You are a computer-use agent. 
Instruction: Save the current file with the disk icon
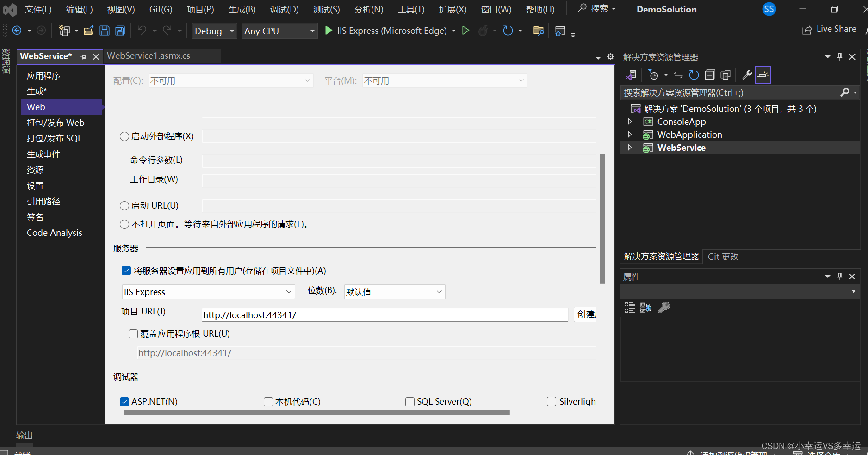(x=105, y=31)
